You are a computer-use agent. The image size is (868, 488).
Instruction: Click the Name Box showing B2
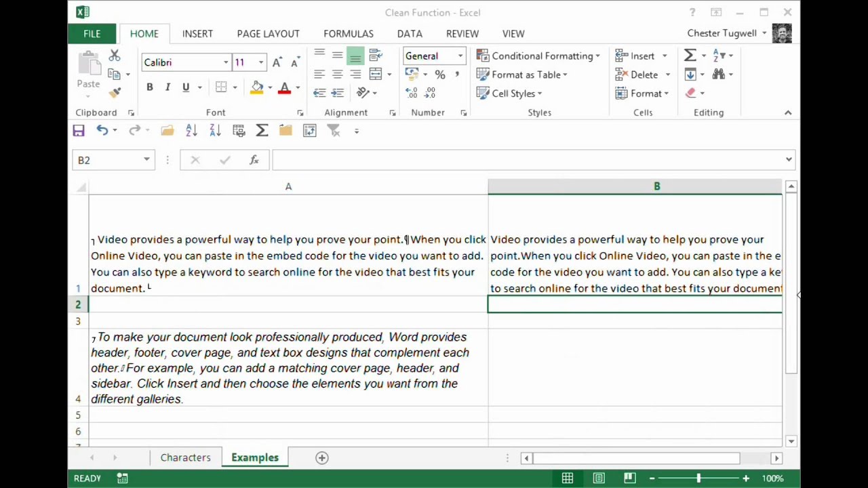(x=113, y=160)
